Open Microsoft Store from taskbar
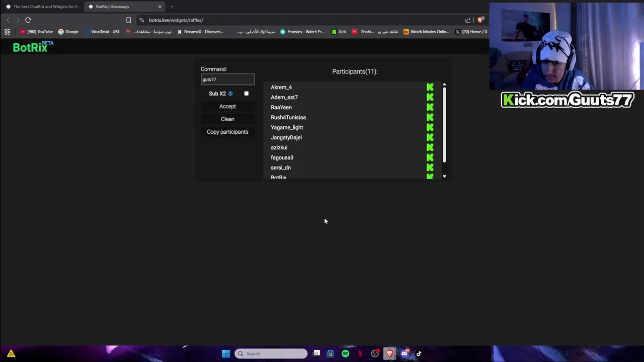 pos(331,353)
